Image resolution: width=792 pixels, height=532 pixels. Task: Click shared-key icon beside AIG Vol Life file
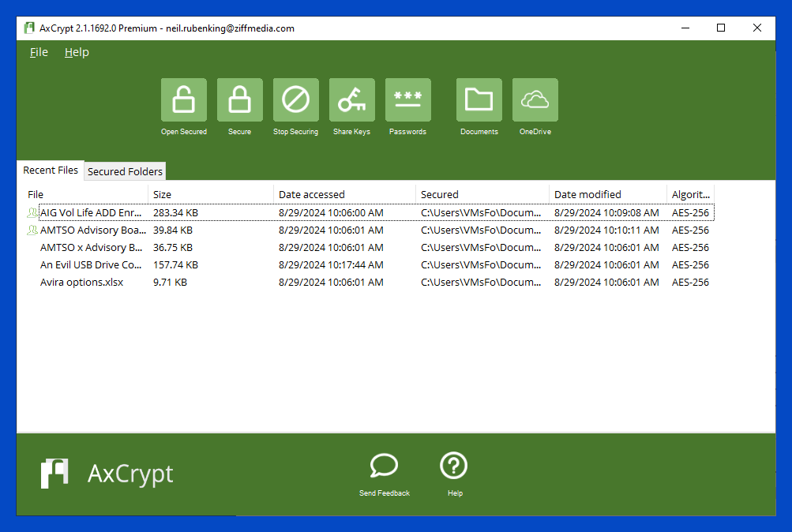[32, 212]
